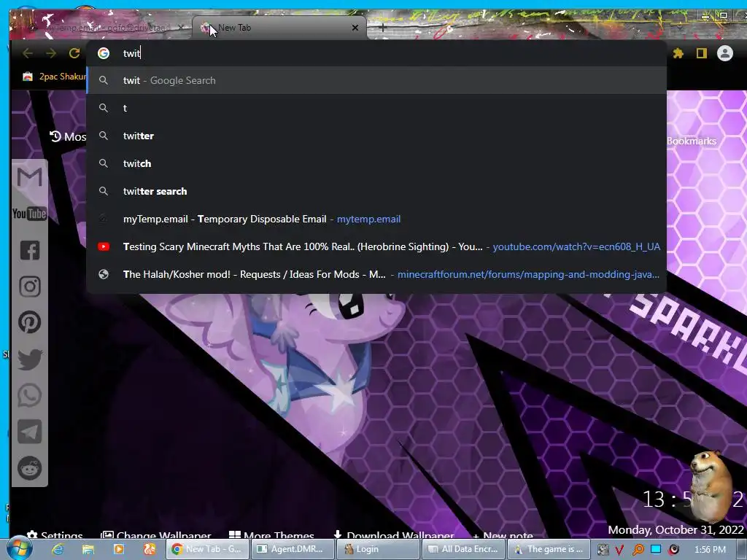The height and width of the screenshot is (560, 747).
Task: Go back with the browser back arrow
Action: (x=28, y=53)
